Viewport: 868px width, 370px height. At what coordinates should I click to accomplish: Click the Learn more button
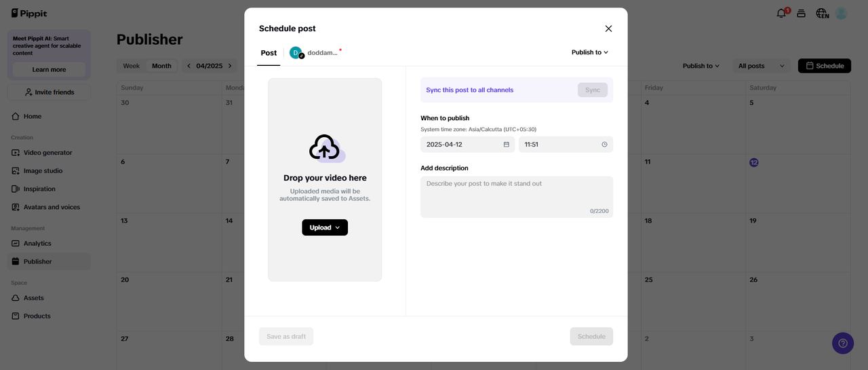point(49,69)
